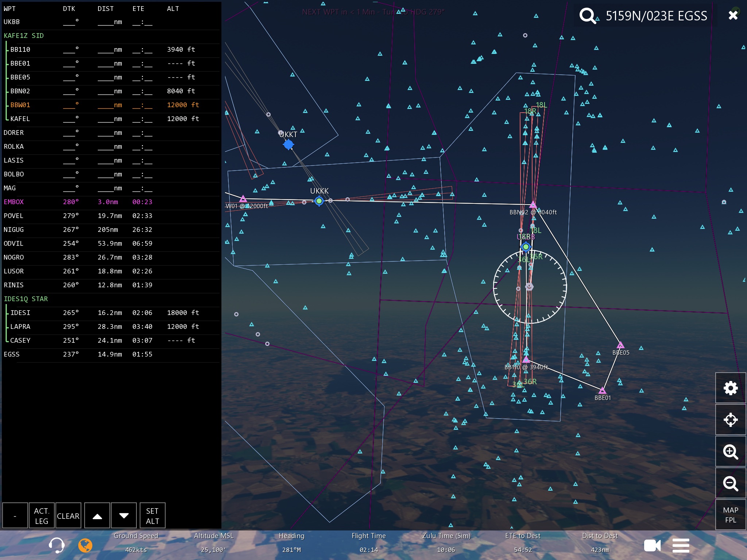The width and height of the screenshot is (747, 560).
Task: Click the search magnifier icon
Action: pos(588,16)
